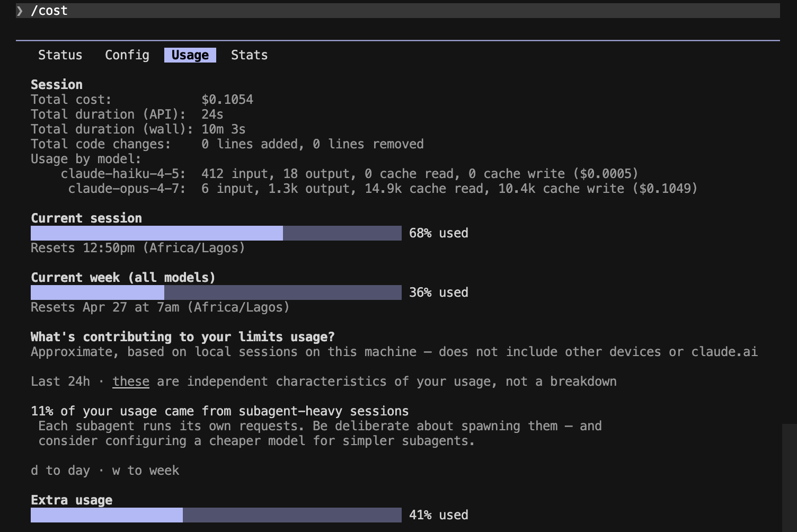Click the "Approximate, based on local sessions" note
Image resolution: width=797 pixels, height=532 pixels.
(x=394, y=352)
